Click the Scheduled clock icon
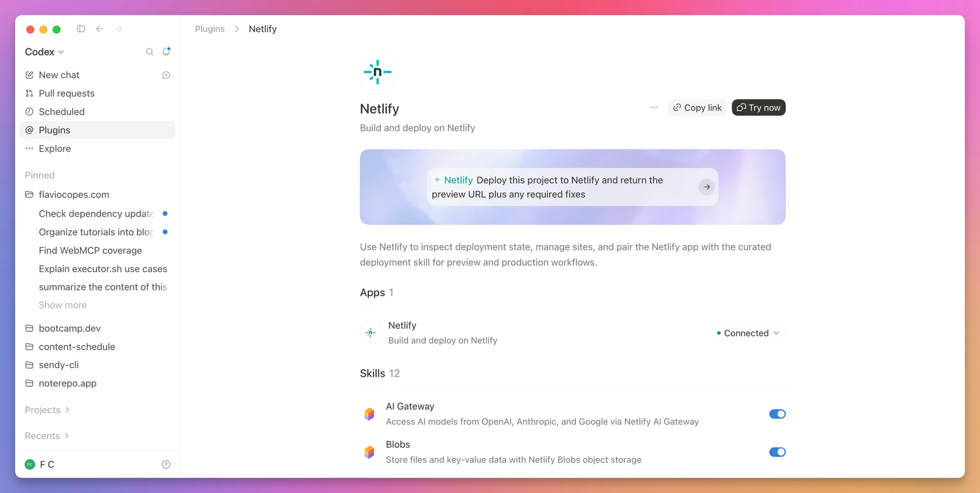Image resolution: width=980 pixels, height=493 pixels. point(29,112)
